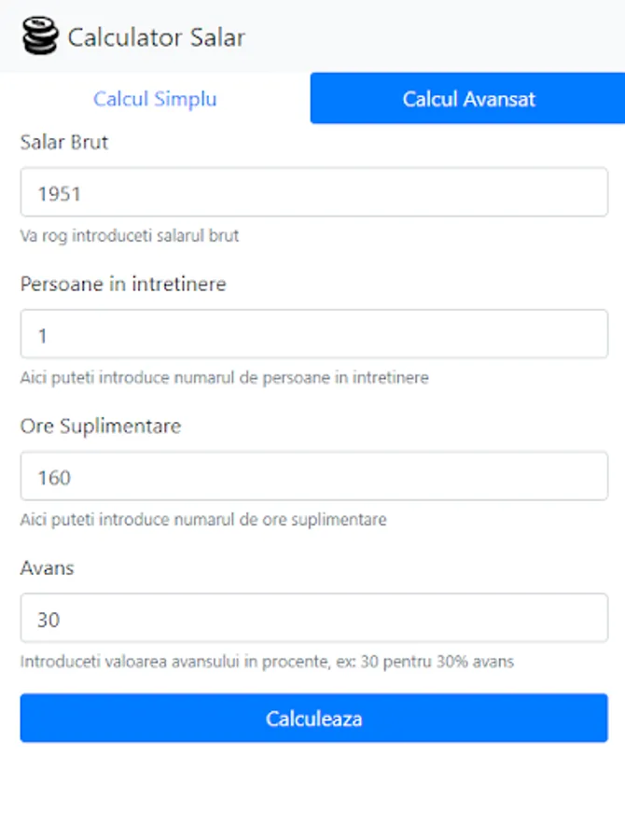The width and height of the screenshot is (625, 840).
Task: Click the Avans label
Action: point(47,567)
